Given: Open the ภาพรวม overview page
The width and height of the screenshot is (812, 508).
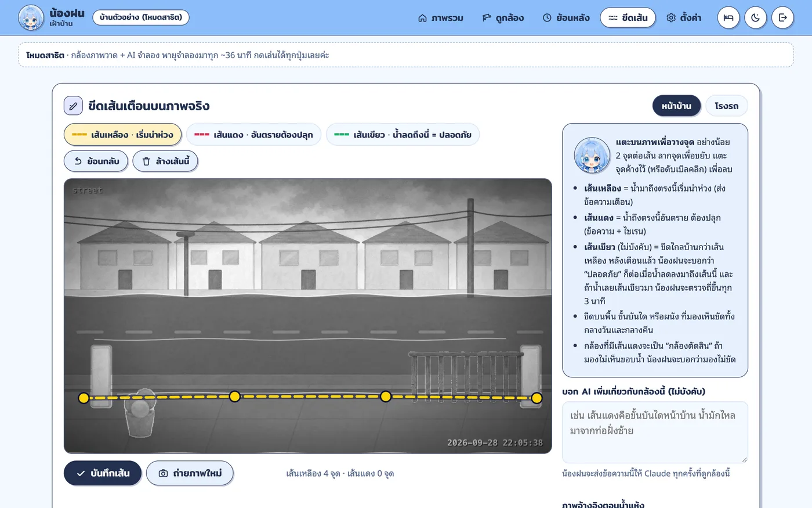Looking at the screenshot, I should coord(441,18).
